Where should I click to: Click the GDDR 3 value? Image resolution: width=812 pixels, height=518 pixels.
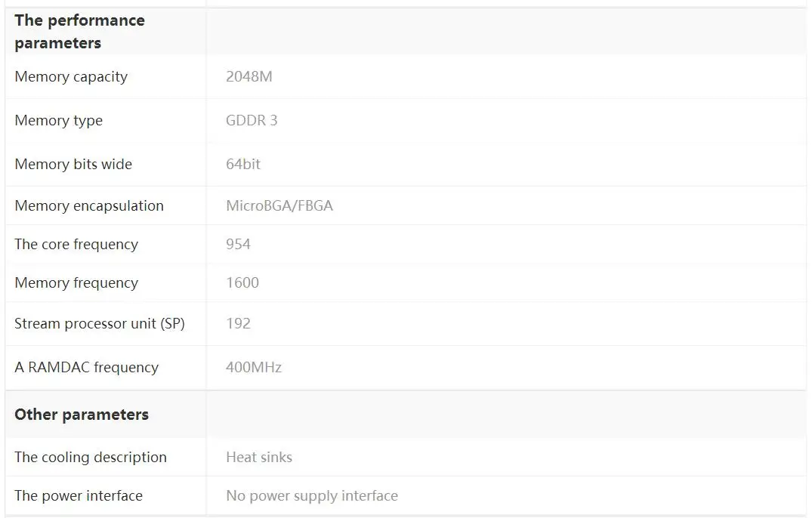(252, 121)
